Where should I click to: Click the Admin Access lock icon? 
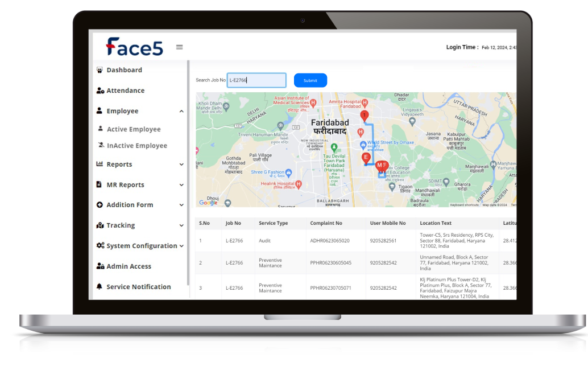pos(100,266)
